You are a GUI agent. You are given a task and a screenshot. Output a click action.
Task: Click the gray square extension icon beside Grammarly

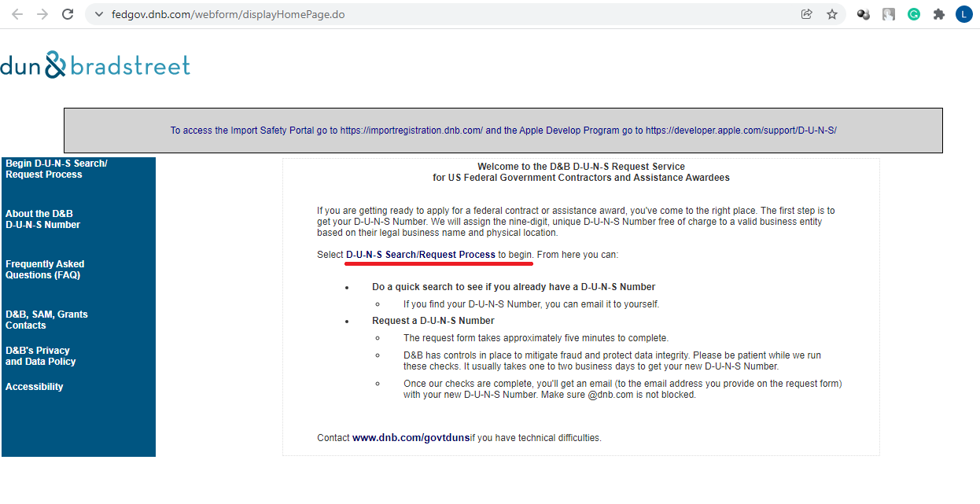pyautogui.click(x=889, y=14)
